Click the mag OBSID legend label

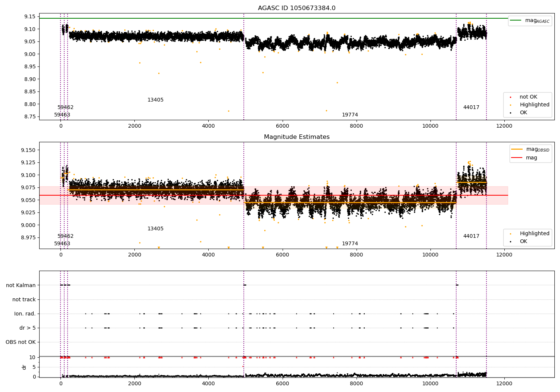[x=538, y=149]
